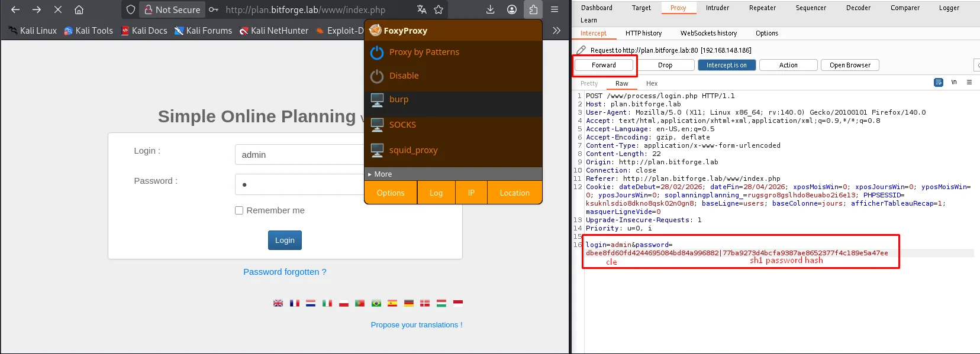Image resolution: width=980 pixels, height=354 pixels.
Task: Open the Kali Forums bookmark
Action: [203, 30]
